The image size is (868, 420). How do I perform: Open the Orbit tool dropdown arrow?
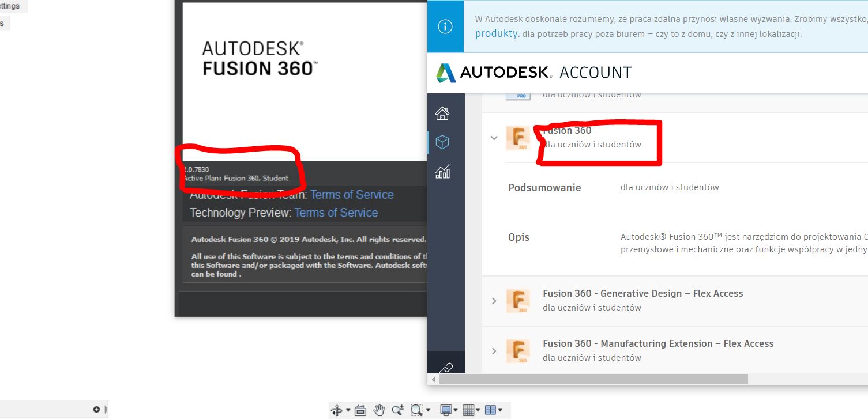coord(348,411)
